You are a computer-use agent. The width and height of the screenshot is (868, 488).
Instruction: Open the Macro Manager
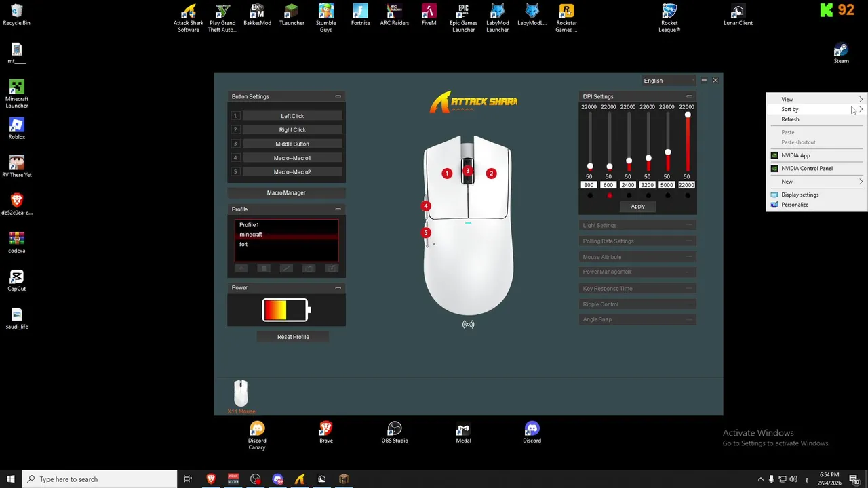[286, 193]
